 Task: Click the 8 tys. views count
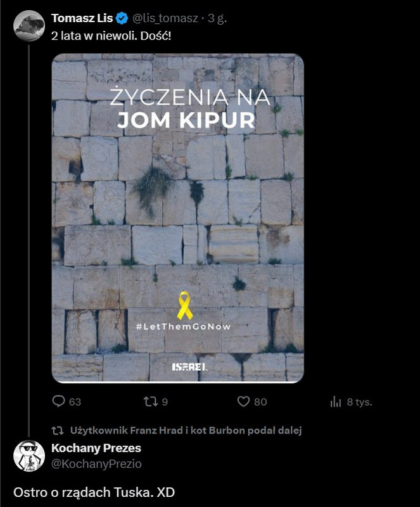(360, 402)
